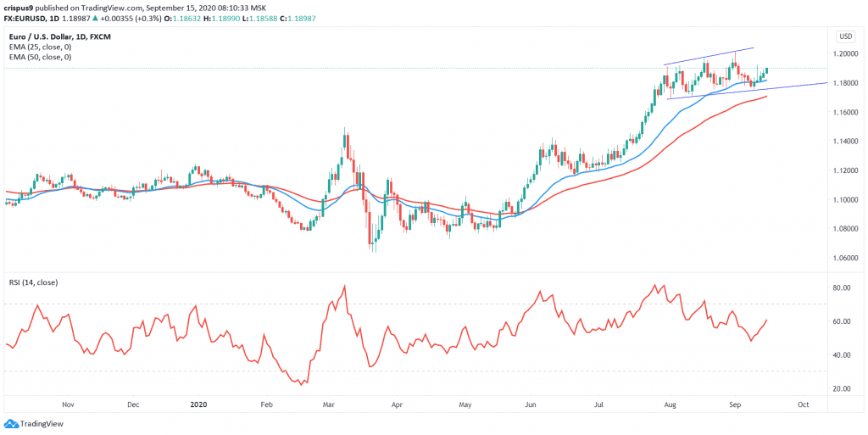Viewport: 868px width, 435px height.
Task: Click the Jun label on time axis
Action: pyautogui.click(x=531, y=405)
